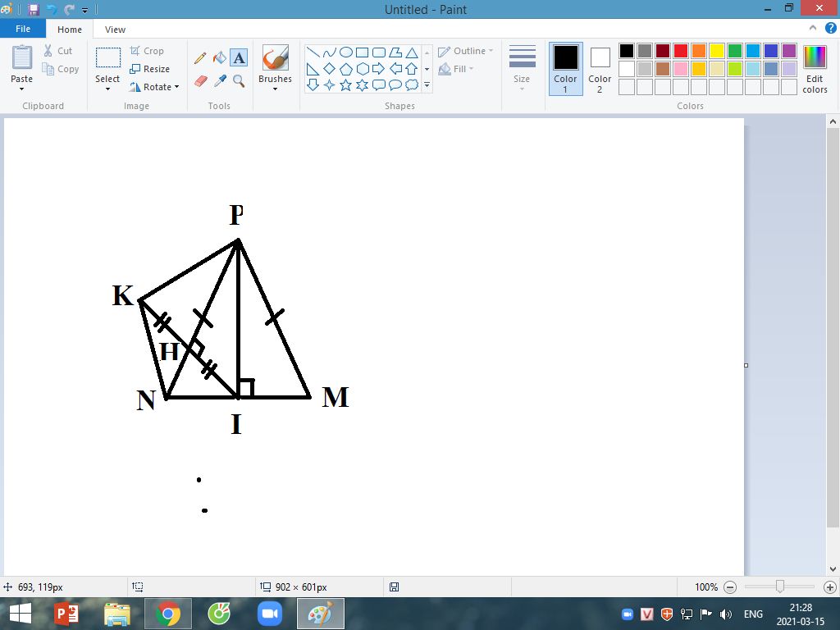Choose the Curve shape

(330, 52)
